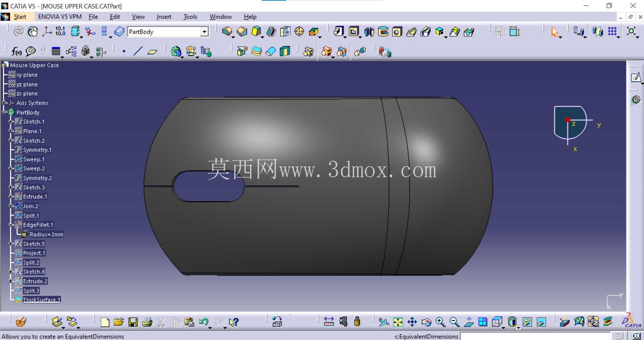Toggle Swap Visible Space icon
This screenshot has width=644, height=340.
(541, 322)
